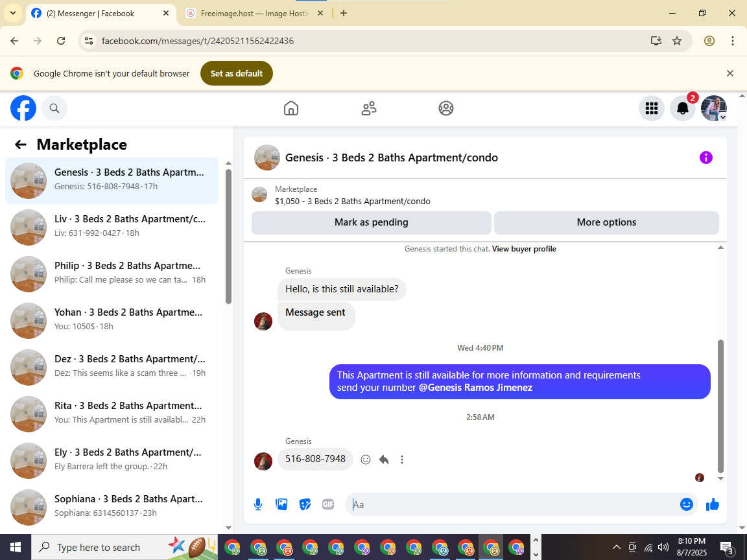Open the Action Center notifications
This screenshot has height=560, width=747.
[727, 548]
